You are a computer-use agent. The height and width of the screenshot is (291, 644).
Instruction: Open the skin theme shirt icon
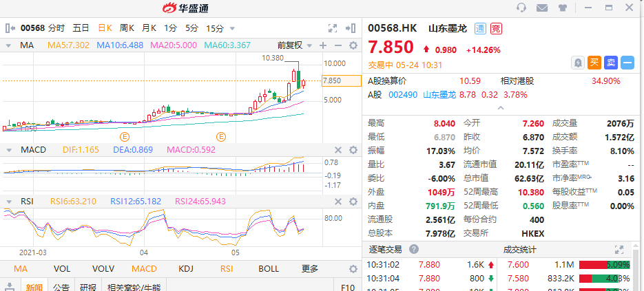click(563, 8)
